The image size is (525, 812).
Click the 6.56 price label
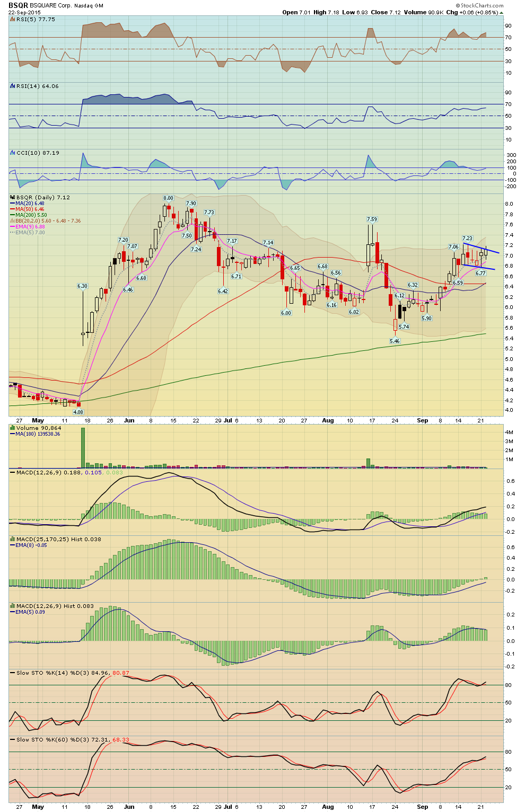(x=336, y=273)
